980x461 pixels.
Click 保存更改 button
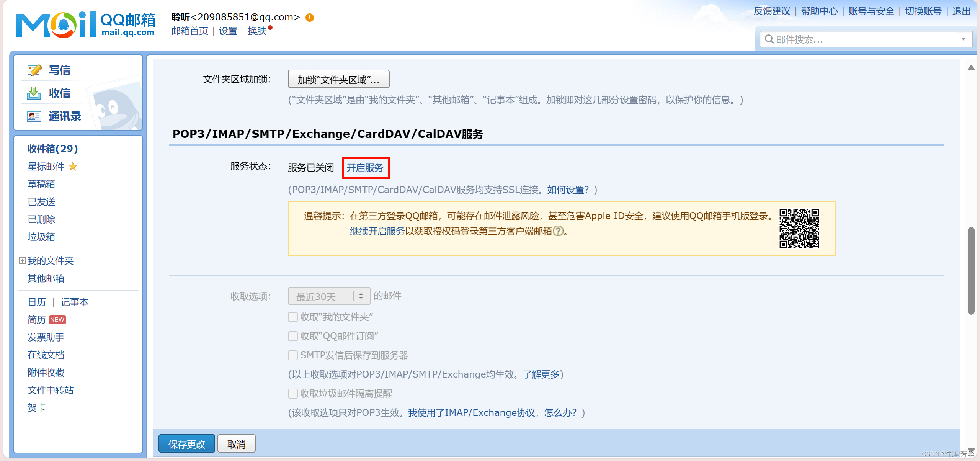coord(187,444)
